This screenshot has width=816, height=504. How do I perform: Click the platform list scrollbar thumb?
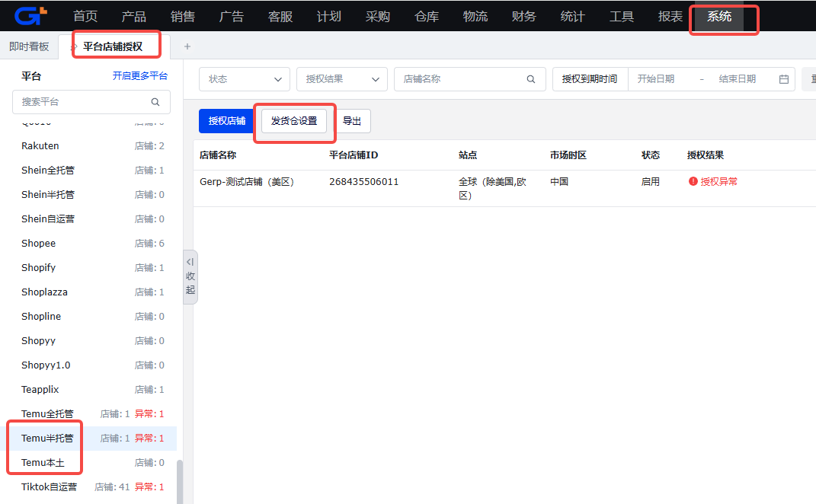pyautogui.click(x=180, y=482)
